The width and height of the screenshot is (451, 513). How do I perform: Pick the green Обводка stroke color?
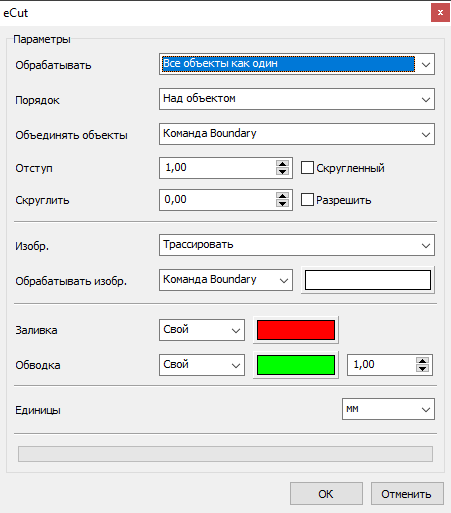(x=296, y=365)
